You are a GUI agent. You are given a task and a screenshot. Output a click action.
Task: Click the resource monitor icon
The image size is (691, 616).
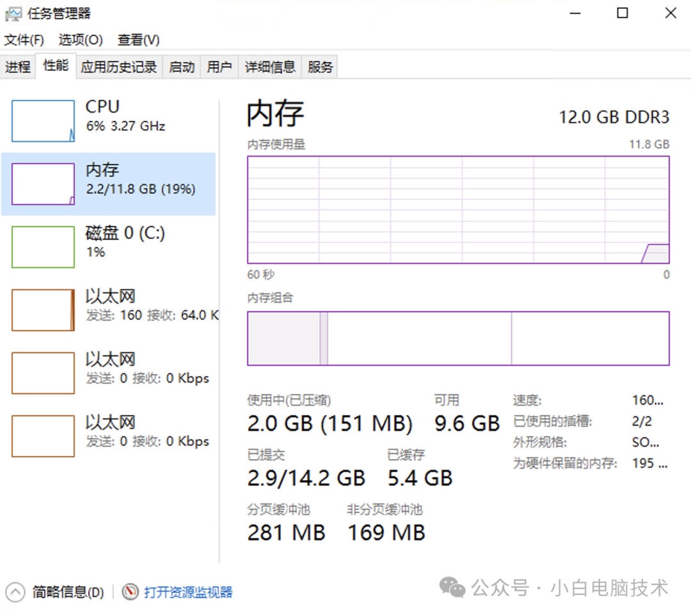(x=130, y=592)
